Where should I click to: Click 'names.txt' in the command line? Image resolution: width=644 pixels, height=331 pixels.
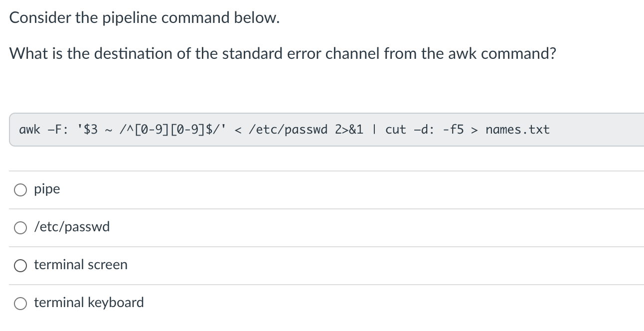point(517,130)
